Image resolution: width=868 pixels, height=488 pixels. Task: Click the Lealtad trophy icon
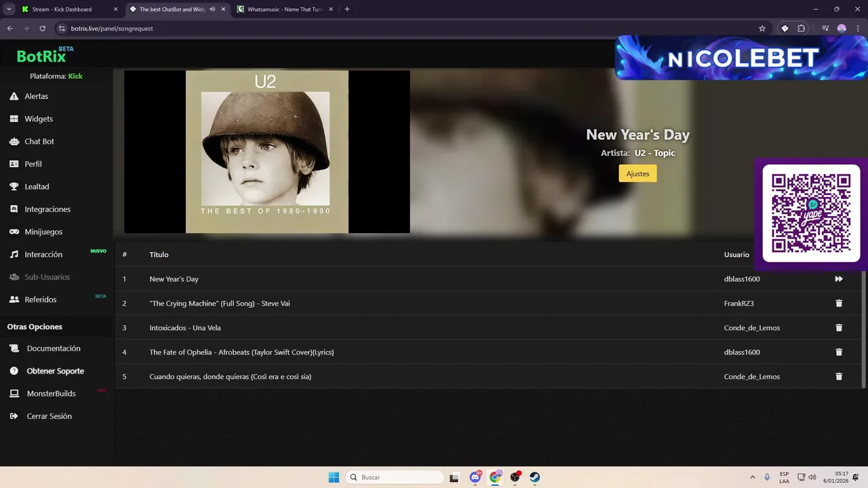tap(14, 186)
